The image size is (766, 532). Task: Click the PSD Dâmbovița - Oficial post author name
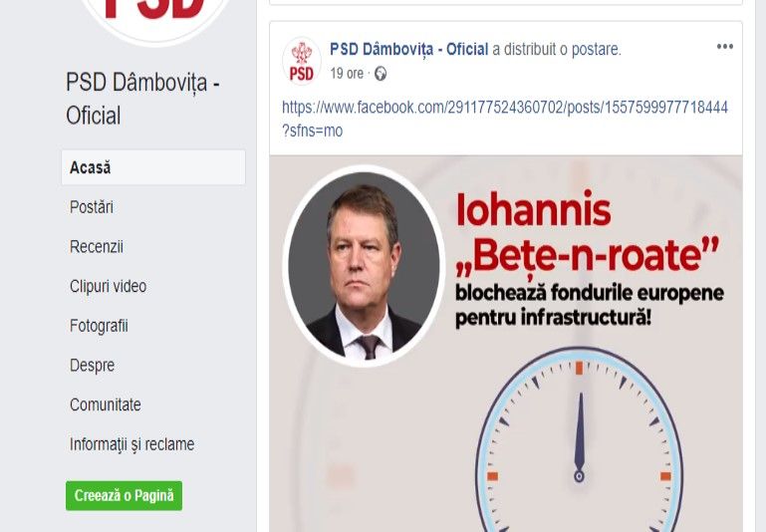(408, 50)
